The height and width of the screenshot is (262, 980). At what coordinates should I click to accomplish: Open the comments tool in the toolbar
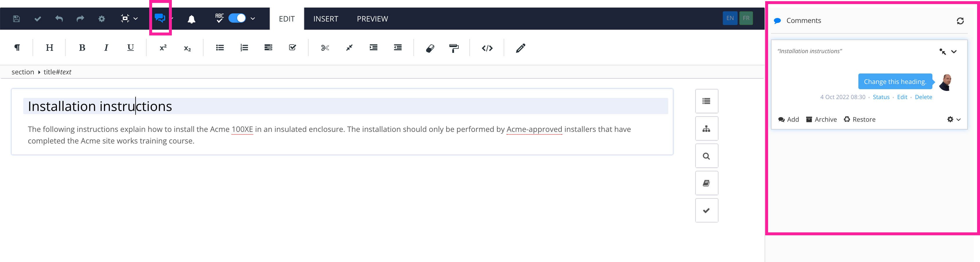[x=160, y=17]
